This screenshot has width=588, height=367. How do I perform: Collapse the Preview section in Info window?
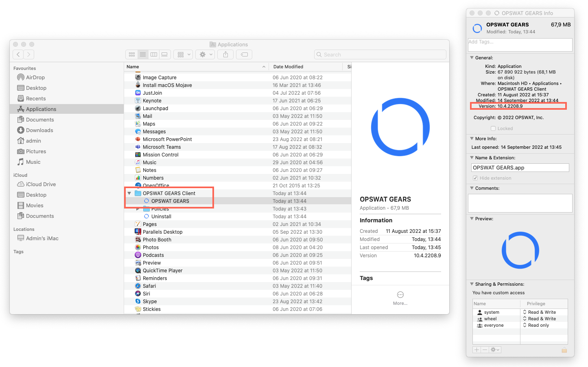pyautogui.click(x=472, y=219)
